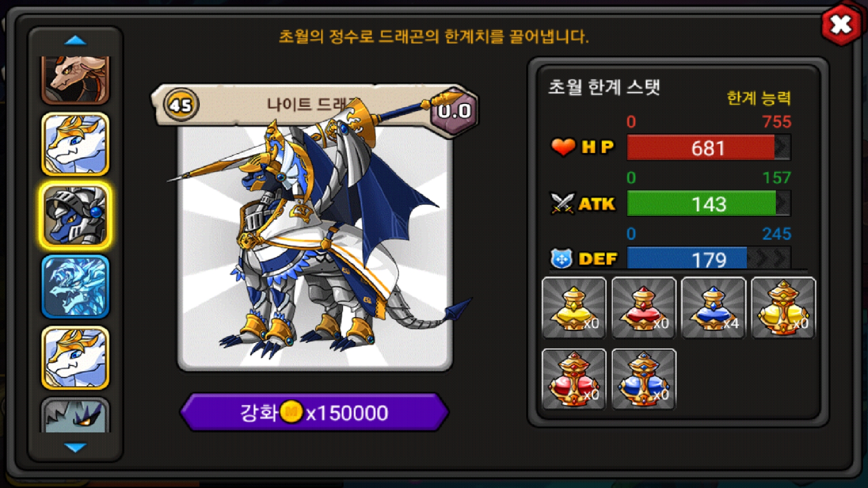Image resolution: width=868 pixels, height=488 pixels.
Task: Choose the blue ice dragon portrait
Action: 75,287
